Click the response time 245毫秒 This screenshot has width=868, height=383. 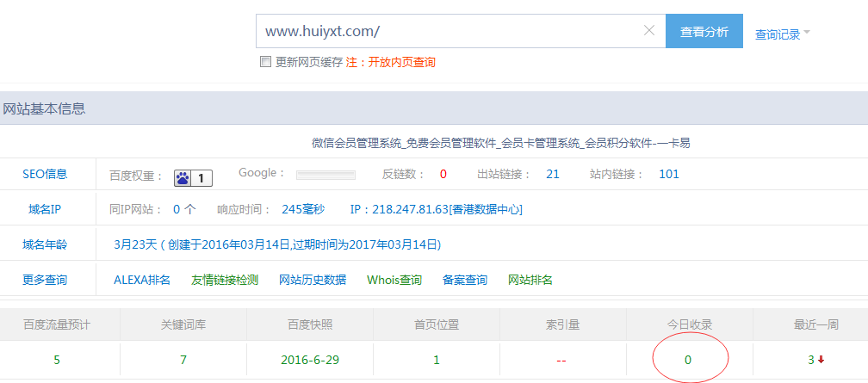pos(303,210)
